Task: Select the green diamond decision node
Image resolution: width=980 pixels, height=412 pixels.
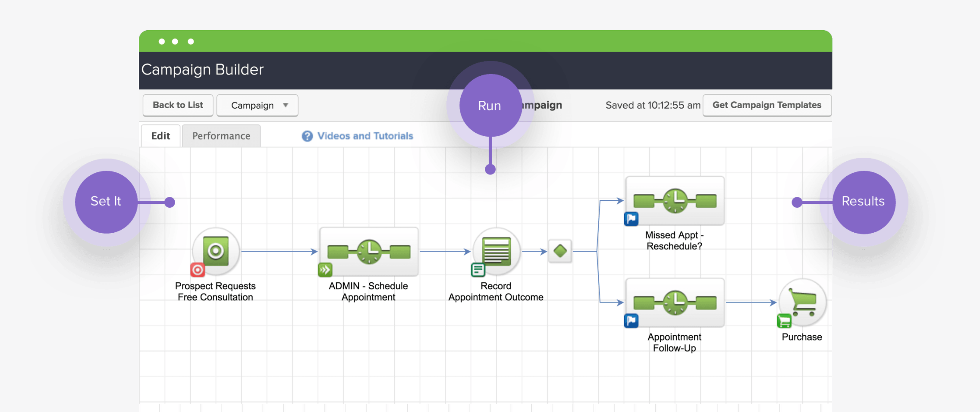Action: click(x=560, y=251)
